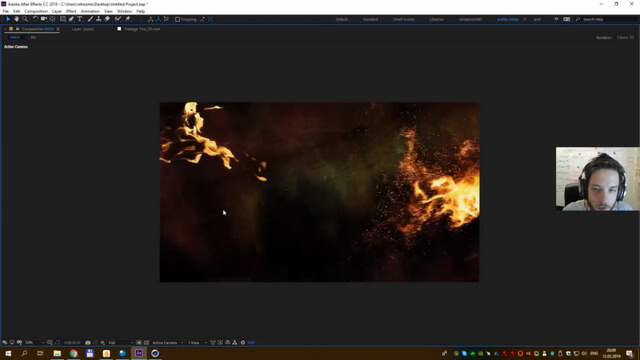Select the Eraser tool
The image size is (640, 360).
[x=107, y=19]
